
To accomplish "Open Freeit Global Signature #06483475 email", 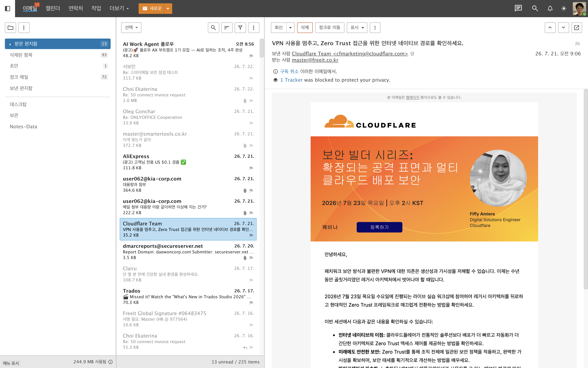I will [188, 319].
